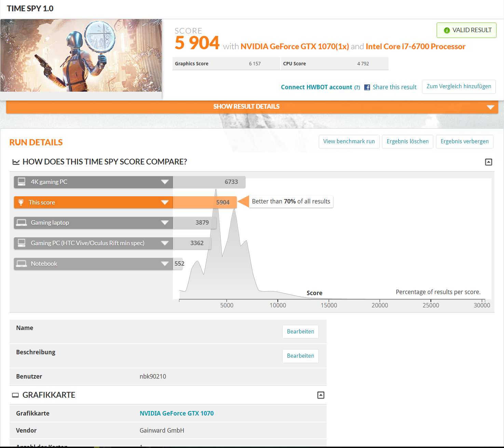Click Share this result link
504x448 pixels.
click(x=395, y=87)
